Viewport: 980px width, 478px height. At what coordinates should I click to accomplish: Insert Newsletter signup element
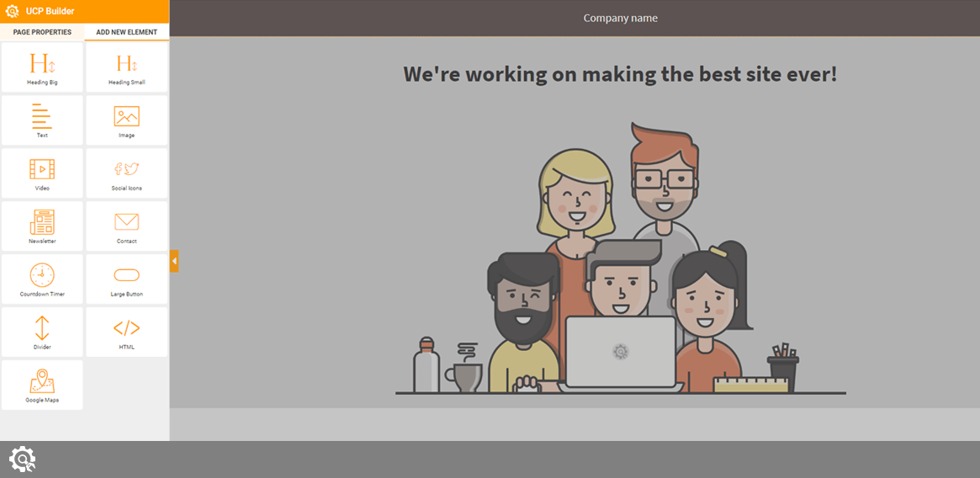pos(42,226)
